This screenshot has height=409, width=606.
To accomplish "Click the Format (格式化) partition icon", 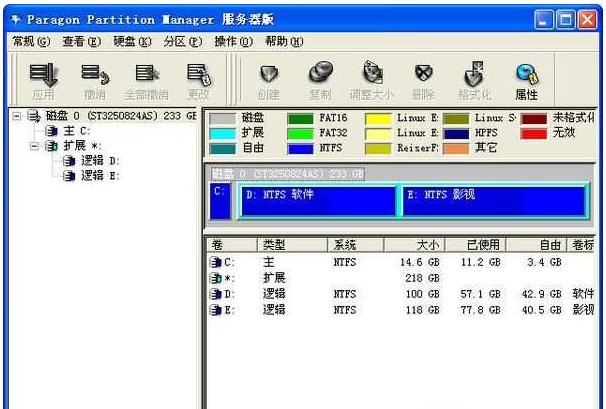I will 475,73.
